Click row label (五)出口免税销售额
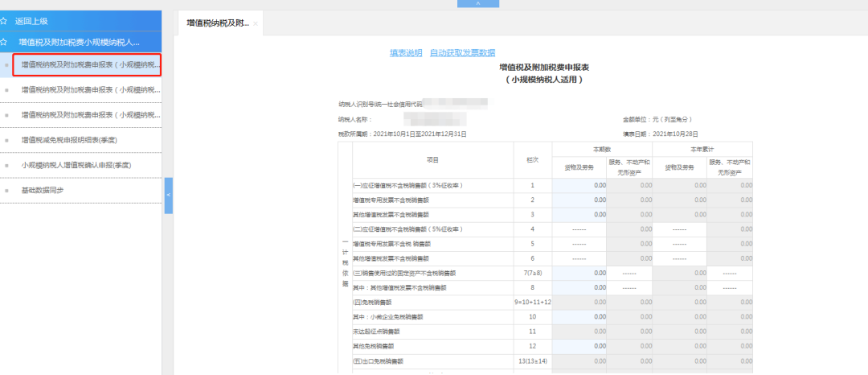The image size is (868, 375). [378, 361]
